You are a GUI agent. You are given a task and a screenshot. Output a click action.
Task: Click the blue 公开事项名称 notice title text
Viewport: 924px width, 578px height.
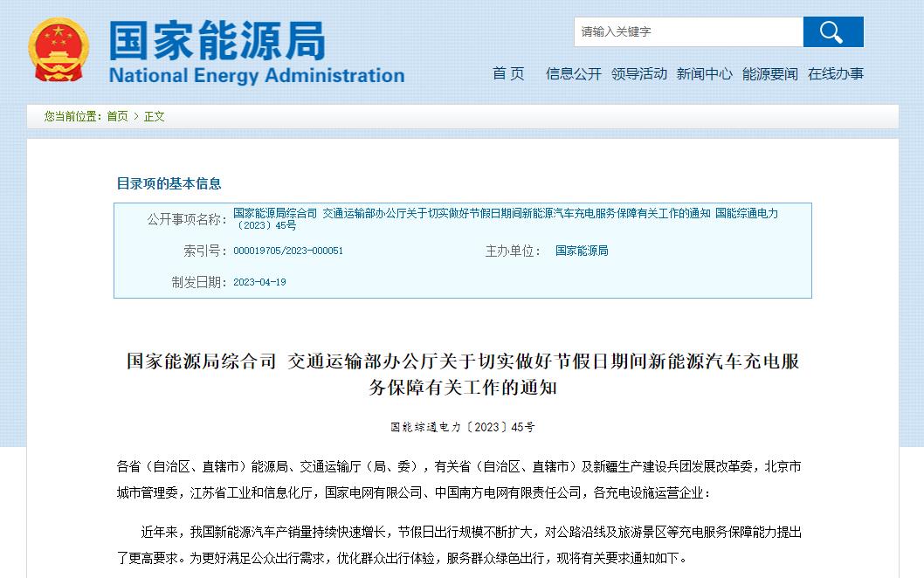[x=505, y=218]
